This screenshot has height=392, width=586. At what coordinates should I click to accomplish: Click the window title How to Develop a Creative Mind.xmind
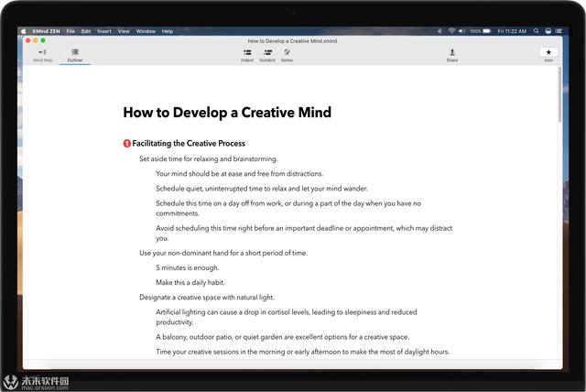click(292, 41)
